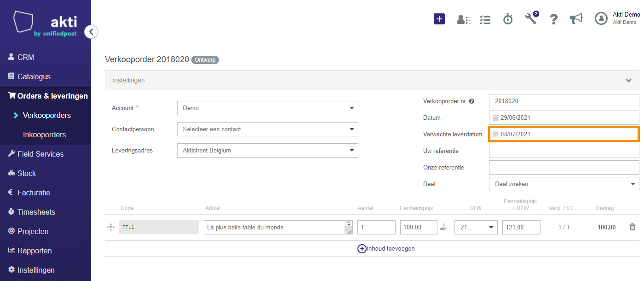This screenshot has height=281, width=644.
Task: Click the stopwatch timer icon
Action: (508, 19)
